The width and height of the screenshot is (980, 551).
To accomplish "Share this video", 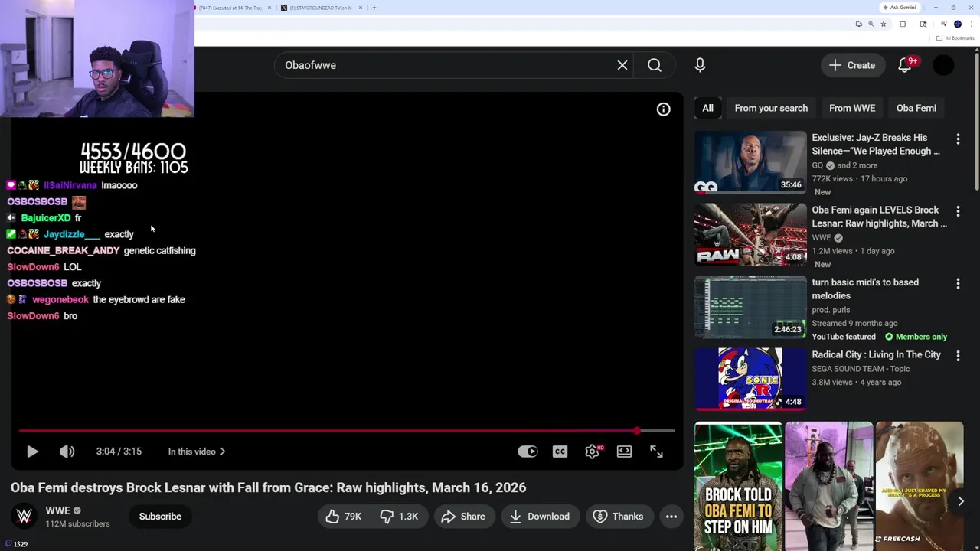I will (463, 517).
